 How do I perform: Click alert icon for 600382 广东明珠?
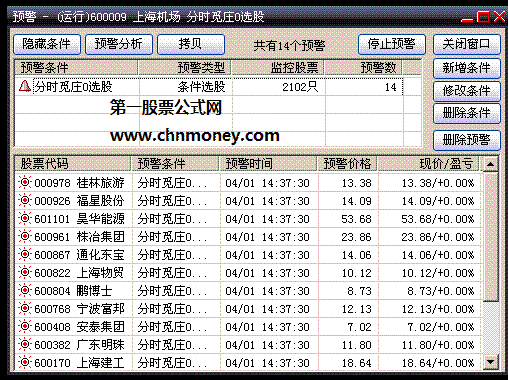tap(25, 345)
